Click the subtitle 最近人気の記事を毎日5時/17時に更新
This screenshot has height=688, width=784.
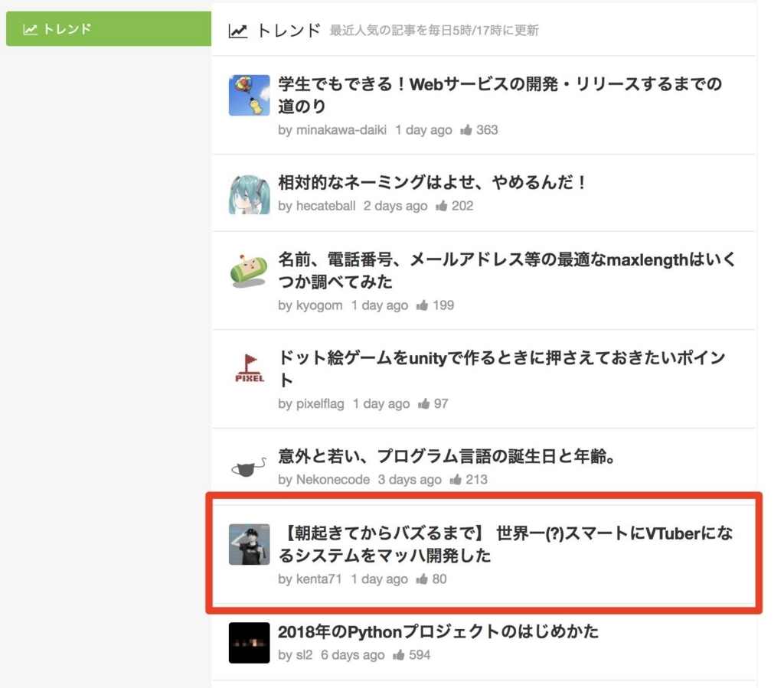(434, 31)
